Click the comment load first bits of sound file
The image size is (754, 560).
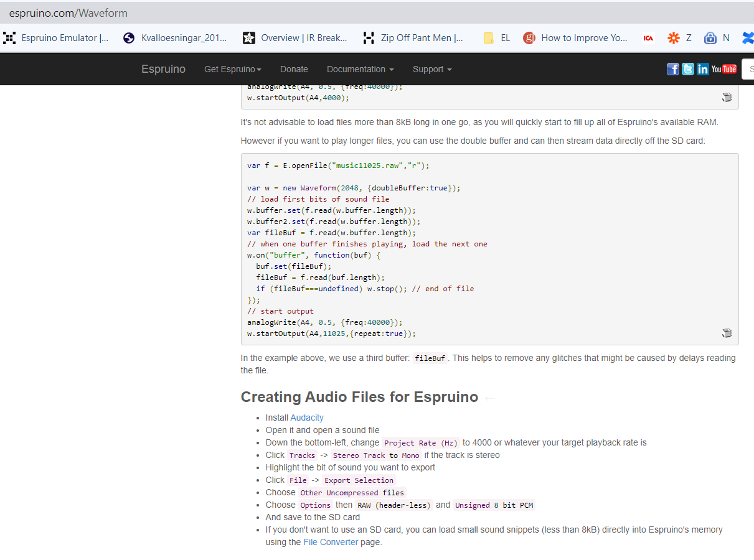tap(318, 199)
